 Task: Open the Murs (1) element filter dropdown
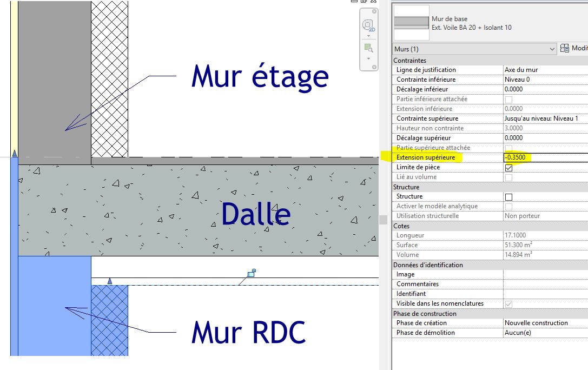click(474, 49)
